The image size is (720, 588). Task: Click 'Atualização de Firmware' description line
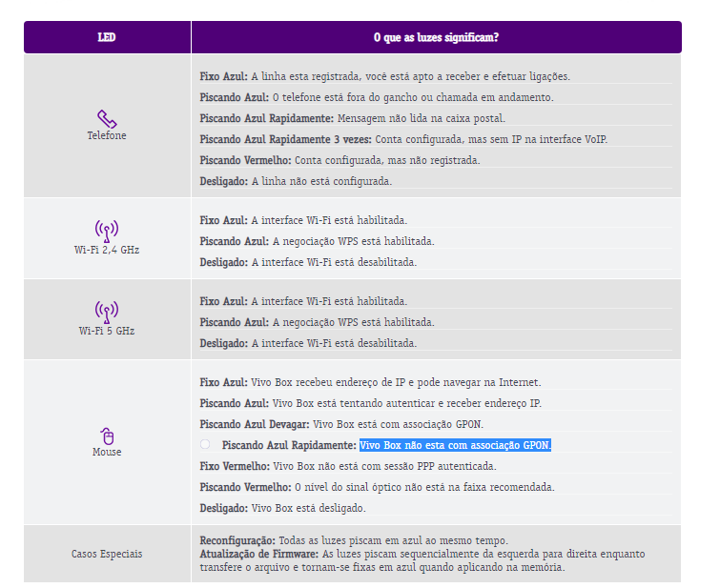point(422,561)
